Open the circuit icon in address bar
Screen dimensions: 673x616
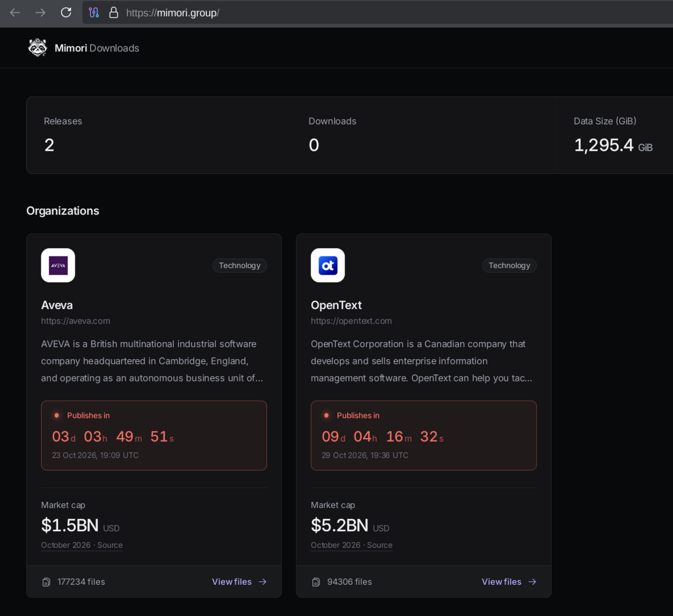pyautogui.click(x=94, y=13)
